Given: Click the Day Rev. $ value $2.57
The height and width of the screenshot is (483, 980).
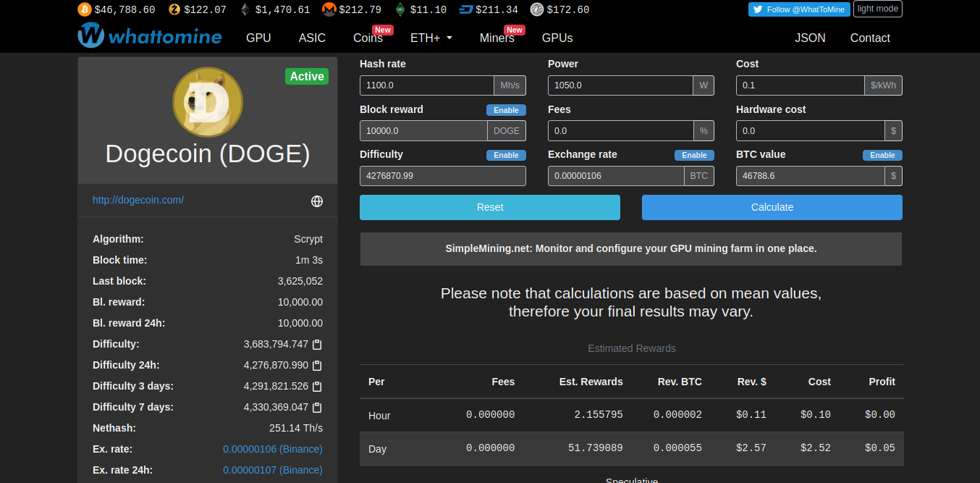Looking at the screenshot, I should 753,448.
